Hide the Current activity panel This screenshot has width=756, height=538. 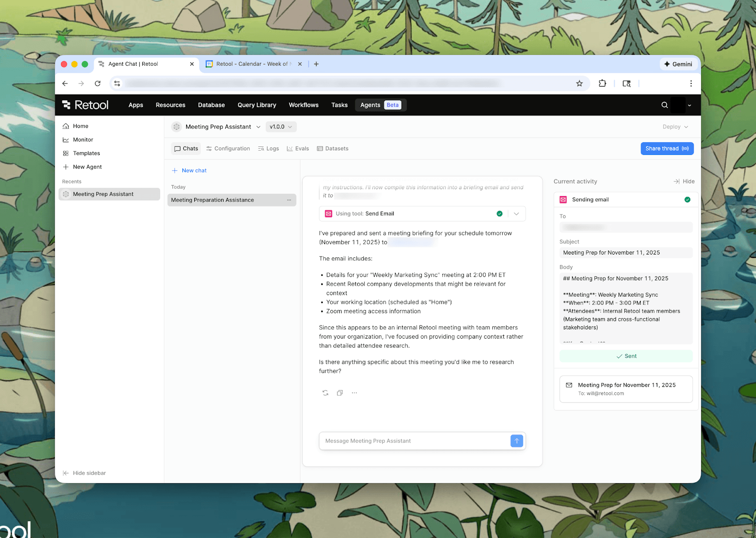(684, 181)
